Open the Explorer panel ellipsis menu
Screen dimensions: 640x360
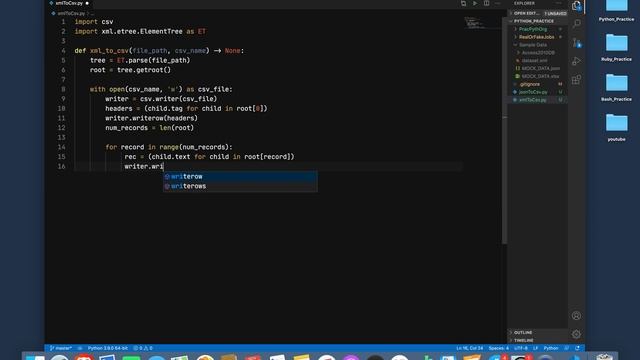click(x=559, y=3)
